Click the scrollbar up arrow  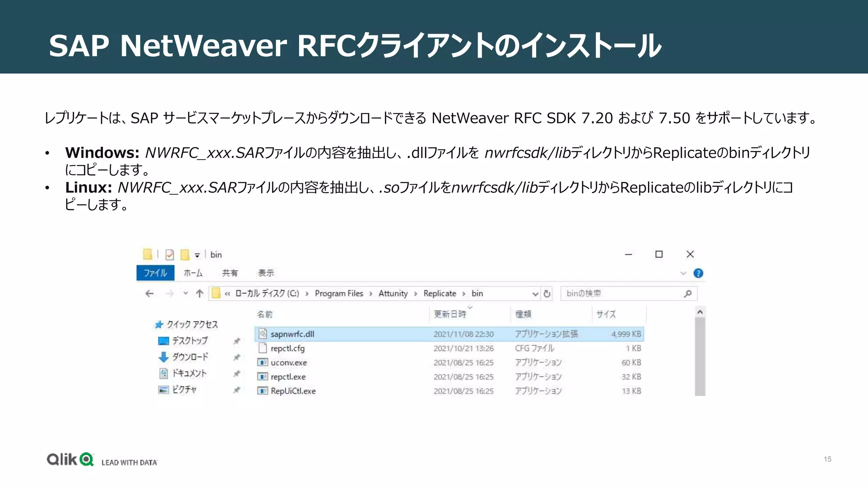coord(700,312)
